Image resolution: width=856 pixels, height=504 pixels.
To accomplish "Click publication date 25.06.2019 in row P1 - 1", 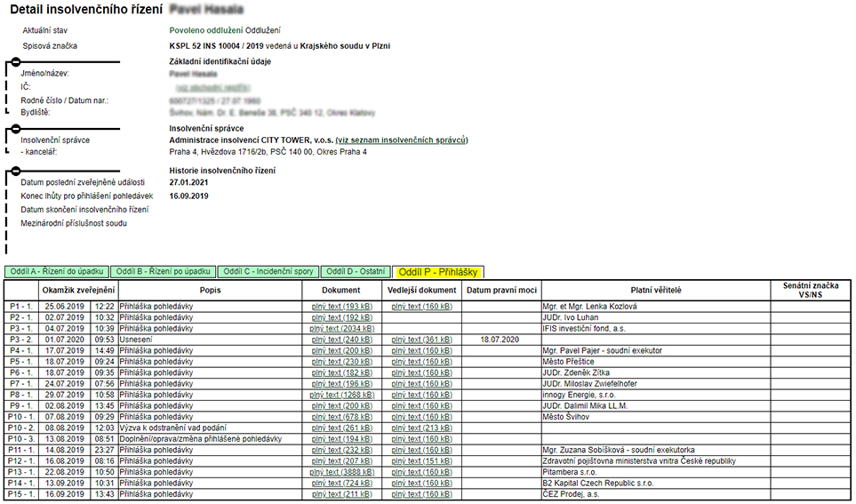I will [64, 307].
